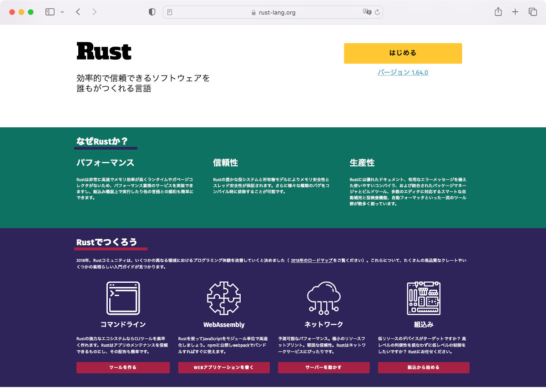Click the サーバーを動かす button
The width and height of the screenshot is (546, 392).
tap(324, 367)
